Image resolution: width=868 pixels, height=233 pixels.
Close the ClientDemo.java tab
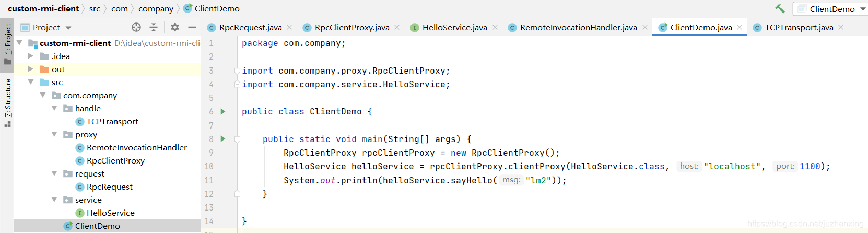740,27
